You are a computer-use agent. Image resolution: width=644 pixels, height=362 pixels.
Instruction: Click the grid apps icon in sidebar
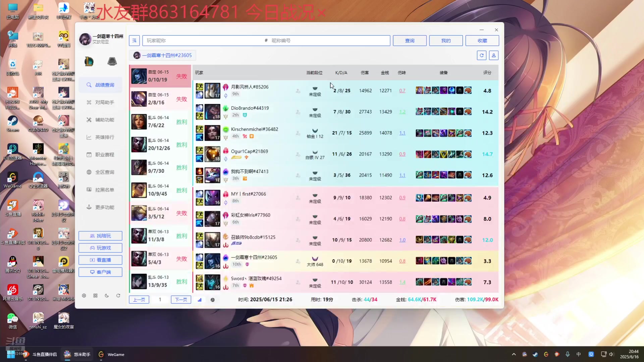coord(95,296)
